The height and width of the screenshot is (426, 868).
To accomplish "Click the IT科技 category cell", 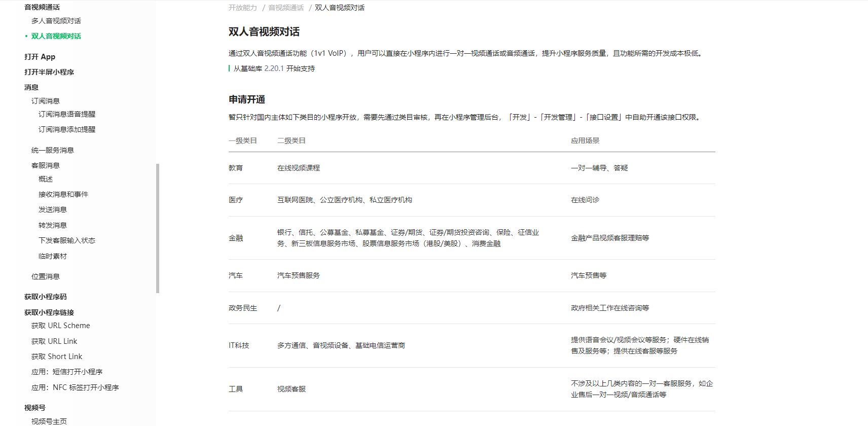I will [x=239, y=345].
